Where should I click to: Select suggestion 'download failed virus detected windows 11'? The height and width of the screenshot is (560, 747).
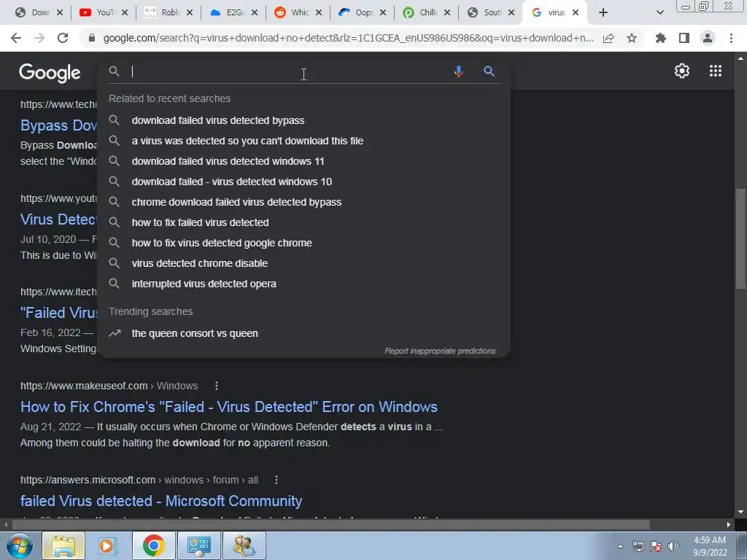tap(303, 161)
